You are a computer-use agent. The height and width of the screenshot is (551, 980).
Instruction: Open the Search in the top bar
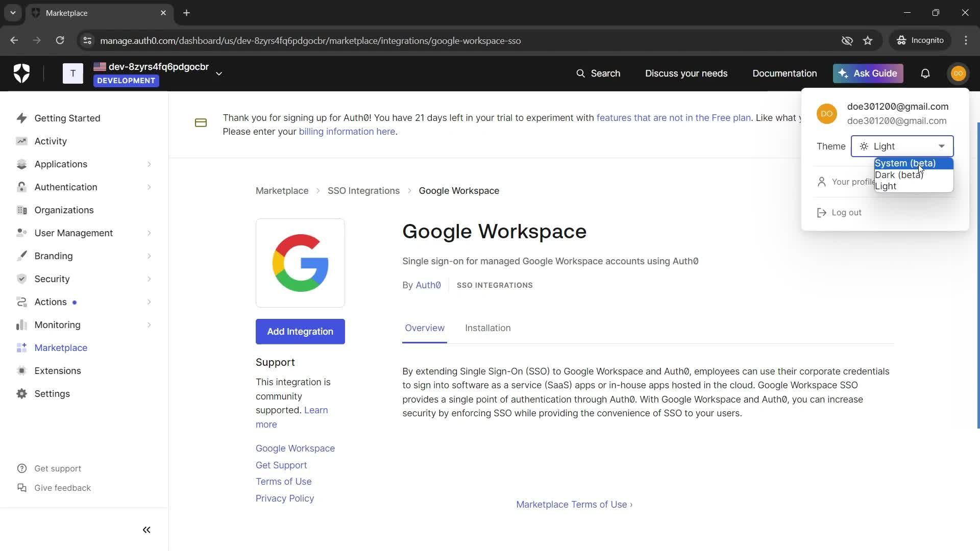[x=598, y=73]
